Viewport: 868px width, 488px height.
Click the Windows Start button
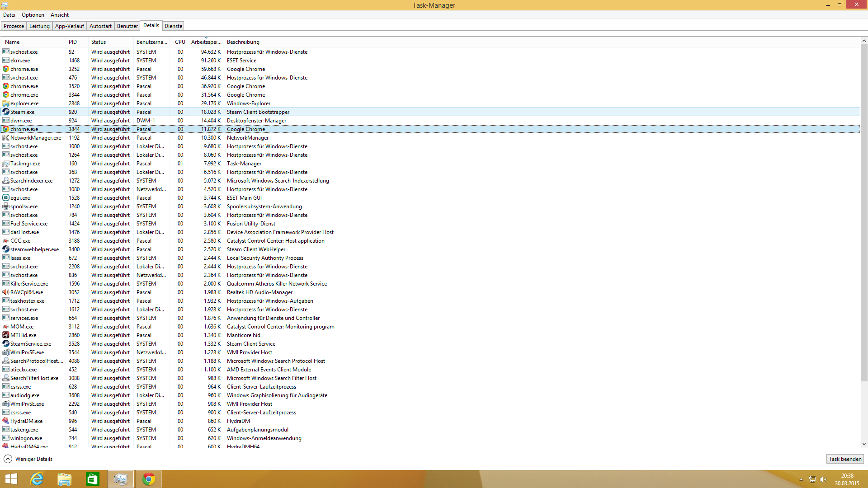pos(11,479)
